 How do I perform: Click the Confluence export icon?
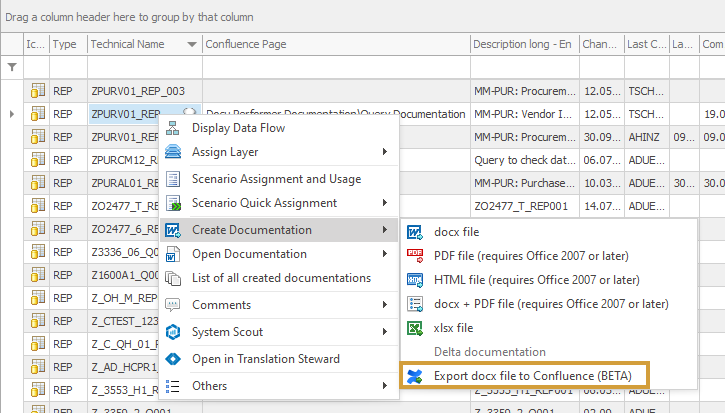pyautogui.click(x=415, y=376)
